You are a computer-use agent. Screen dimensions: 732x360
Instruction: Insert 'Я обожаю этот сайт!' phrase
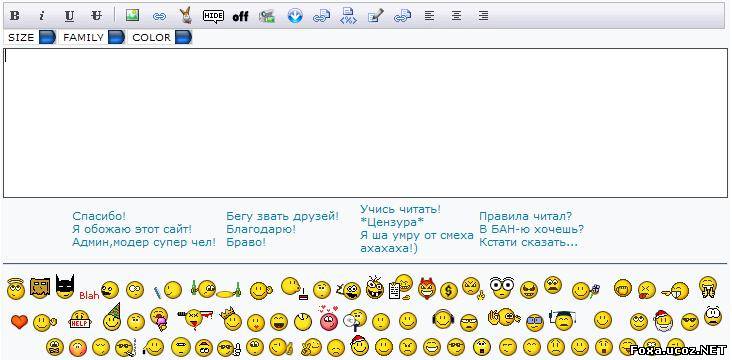pyautogui.click(x=132, y=229)
